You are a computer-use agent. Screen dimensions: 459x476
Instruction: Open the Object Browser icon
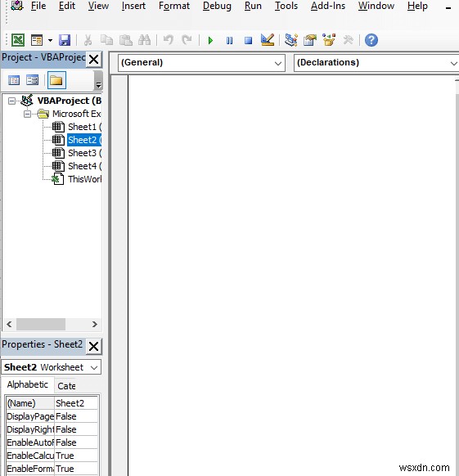pos(329,40)
